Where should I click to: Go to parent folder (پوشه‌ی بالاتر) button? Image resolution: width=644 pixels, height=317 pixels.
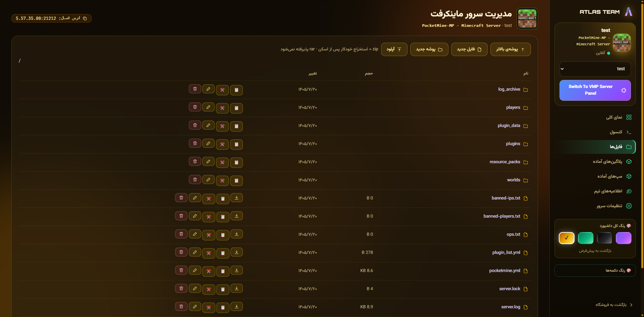click(511, 49)
